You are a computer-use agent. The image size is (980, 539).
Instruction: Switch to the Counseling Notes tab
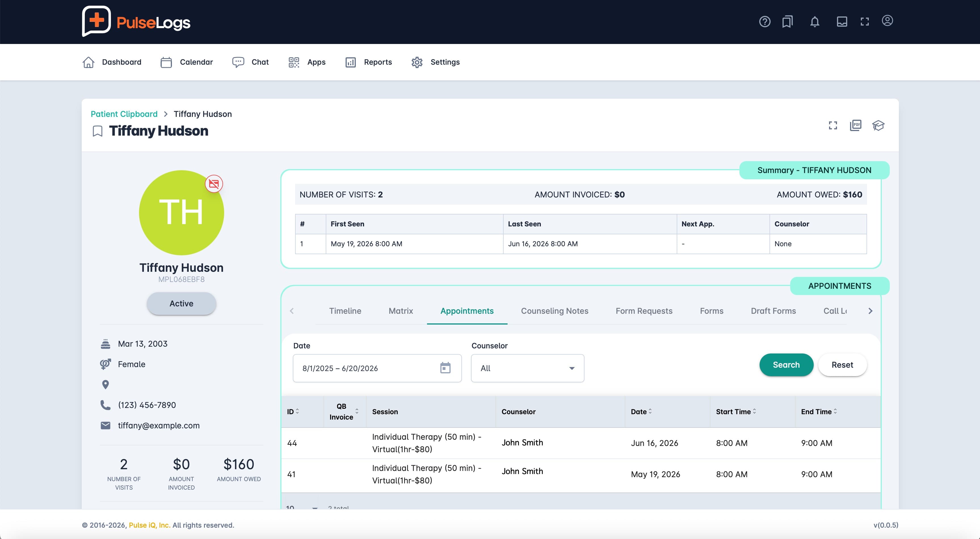pyautogui.click(x=554, y=311)
